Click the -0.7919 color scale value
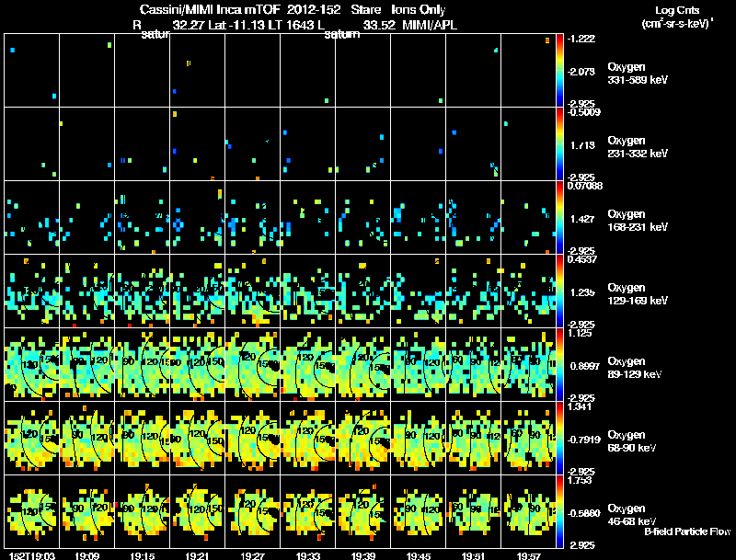Viewport: 736px width, 560px height. coord(584,440)
